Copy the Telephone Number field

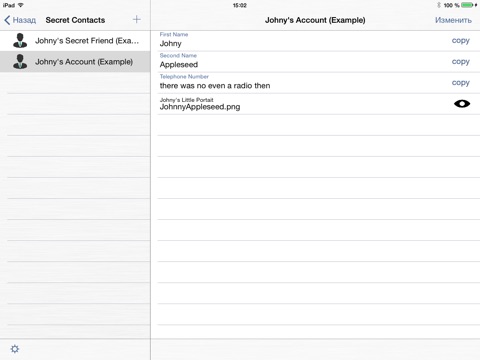pos(461,83)
